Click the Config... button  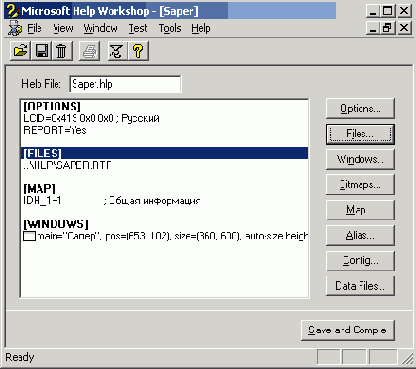point(360,261)
